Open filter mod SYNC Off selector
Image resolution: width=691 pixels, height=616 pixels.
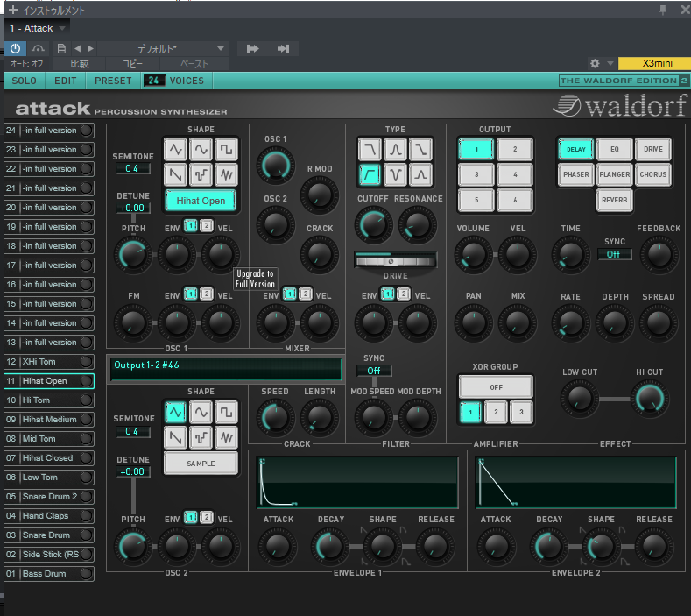pyautogui.click(x=374, y=371)
